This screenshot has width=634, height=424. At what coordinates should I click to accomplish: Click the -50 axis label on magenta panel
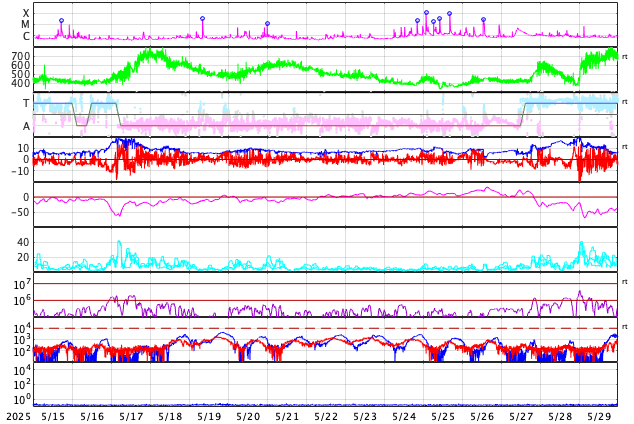click(x=21, y=212)
